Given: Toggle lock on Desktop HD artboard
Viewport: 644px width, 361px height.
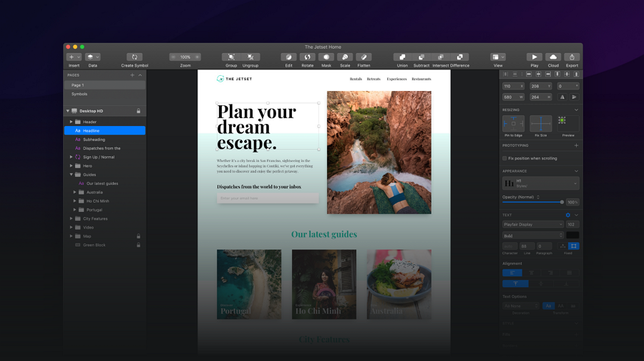Looking at the screenshot, I should [x=138, y=111].
